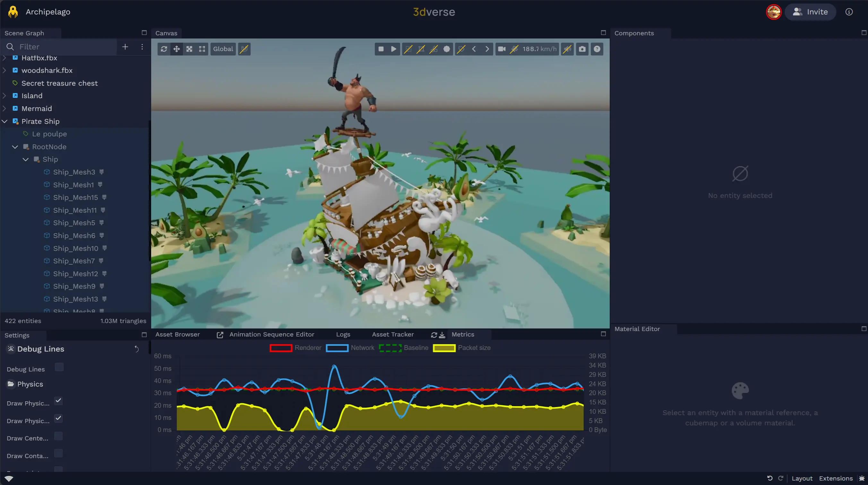Click the rotate gizmo refresh icon
This screenshot has width=868, height=485.
164,49
